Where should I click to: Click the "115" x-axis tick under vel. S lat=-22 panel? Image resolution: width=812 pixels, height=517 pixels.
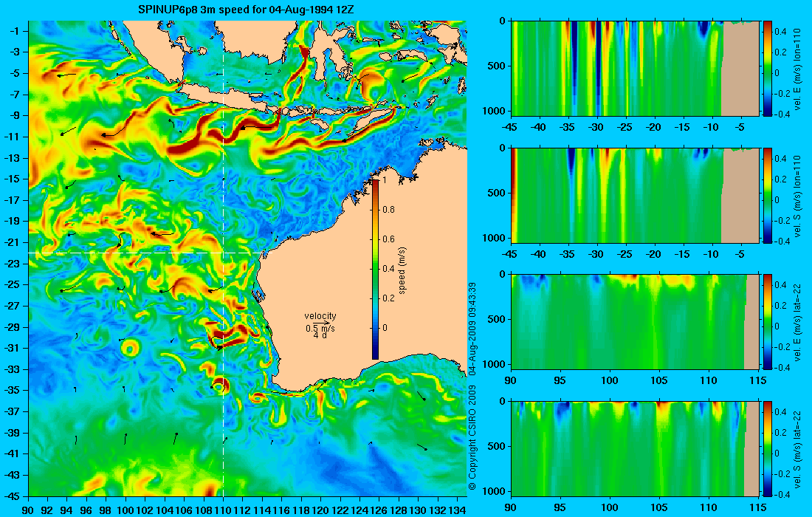point(758,507)
